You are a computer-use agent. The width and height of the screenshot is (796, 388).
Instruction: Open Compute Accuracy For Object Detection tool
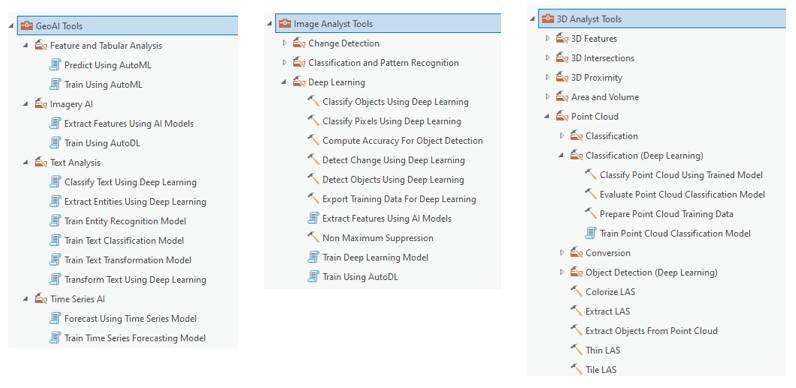point(403,141)
